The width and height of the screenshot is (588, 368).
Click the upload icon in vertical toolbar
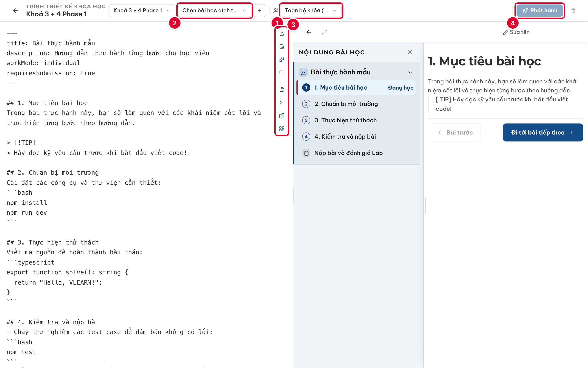click(282, 34)
